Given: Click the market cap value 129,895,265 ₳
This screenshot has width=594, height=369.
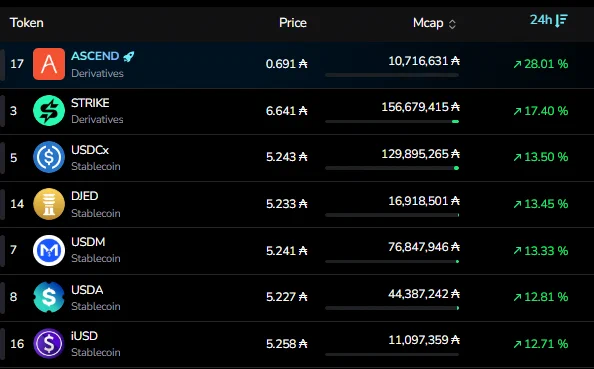Looking at the screenshot, I should 420,154.
